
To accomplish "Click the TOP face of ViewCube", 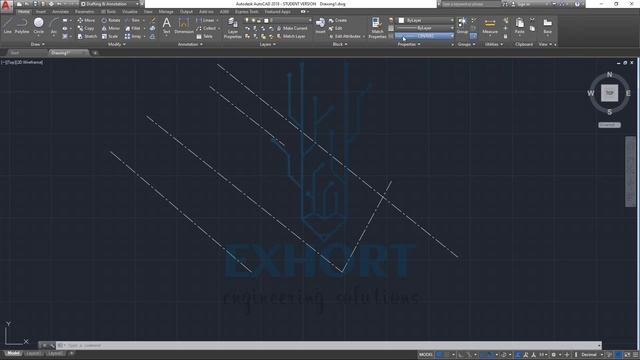I will pyautogui.click(x=609, y=93).
